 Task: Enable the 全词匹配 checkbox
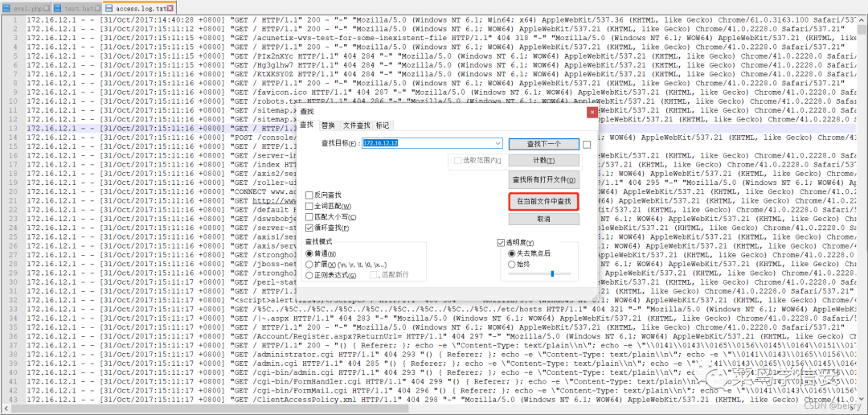tap(309, 206)
